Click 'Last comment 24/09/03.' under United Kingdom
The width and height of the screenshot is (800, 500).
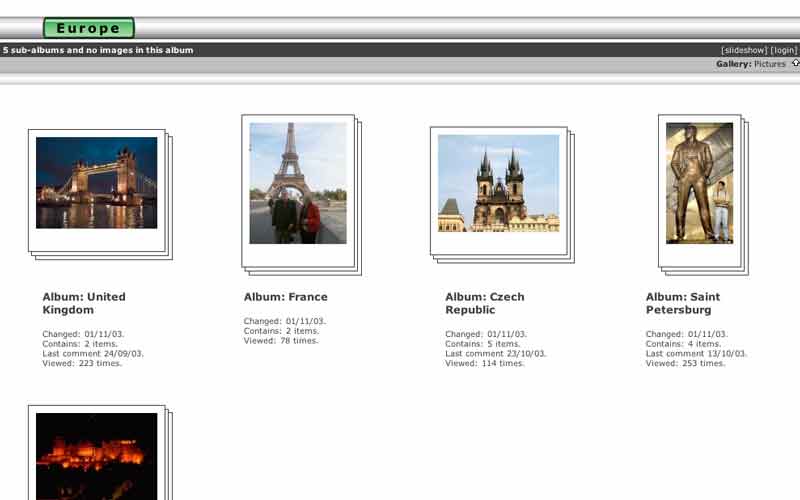coord(93,354)
